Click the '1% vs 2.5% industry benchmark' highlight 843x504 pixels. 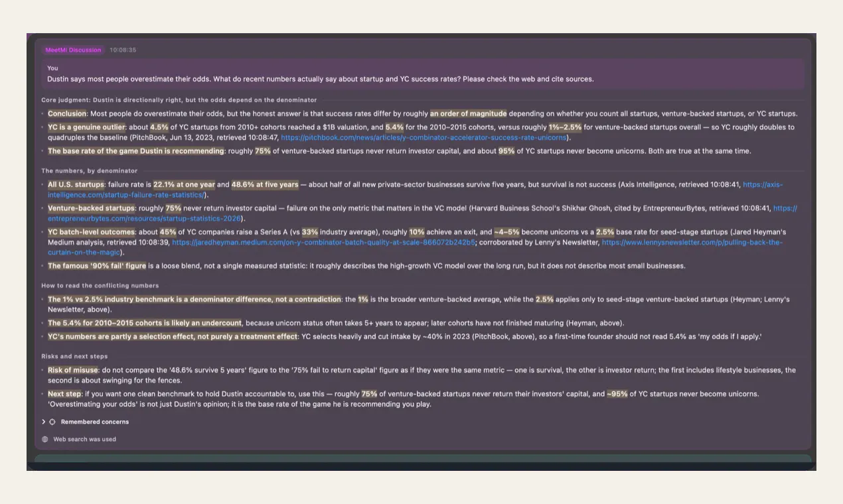tap(194, 300)
